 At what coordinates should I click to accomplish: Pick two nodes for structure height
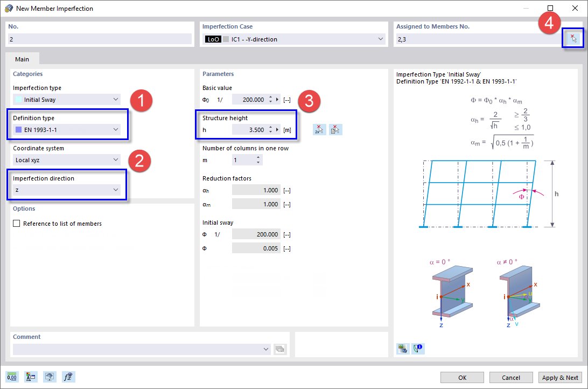[319, 130]
